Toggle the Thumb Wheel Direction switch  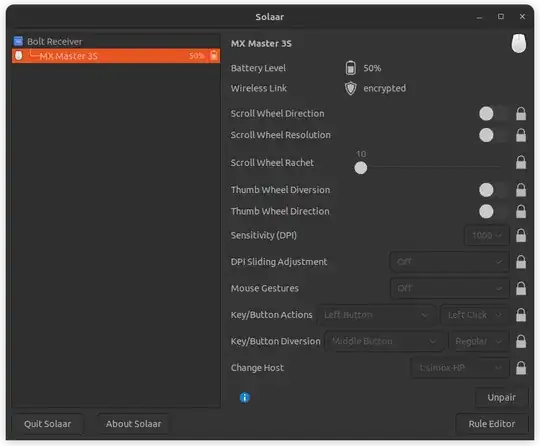[493, 211]
